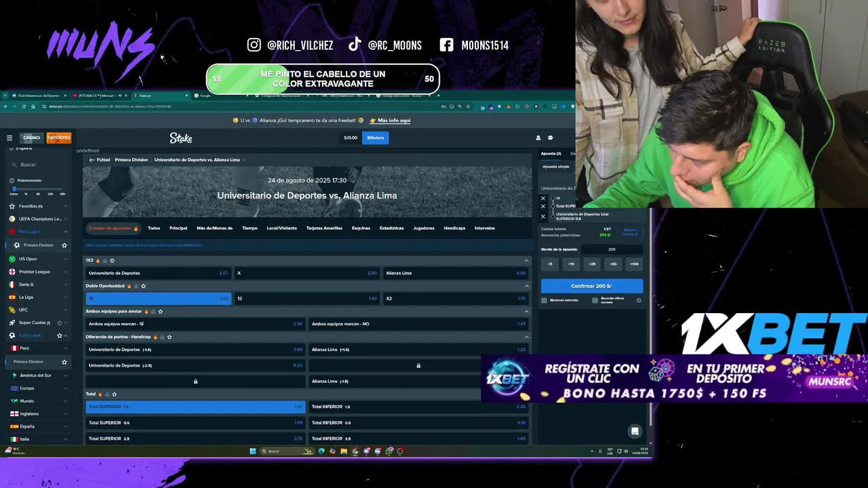Open the support chat widget icon
868x488 pixels.
635,431
